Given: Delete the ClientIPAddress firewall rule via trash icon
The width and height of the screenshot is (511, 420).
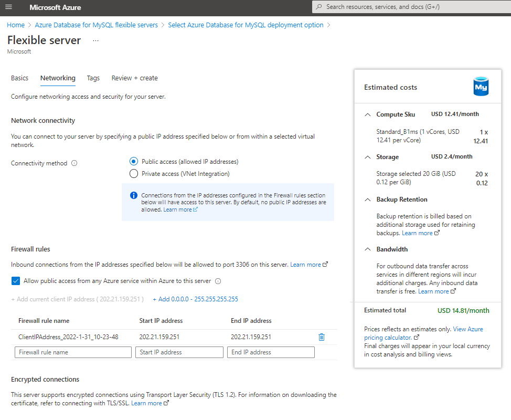Looking at the screenshot, I should tap(322, 338).
